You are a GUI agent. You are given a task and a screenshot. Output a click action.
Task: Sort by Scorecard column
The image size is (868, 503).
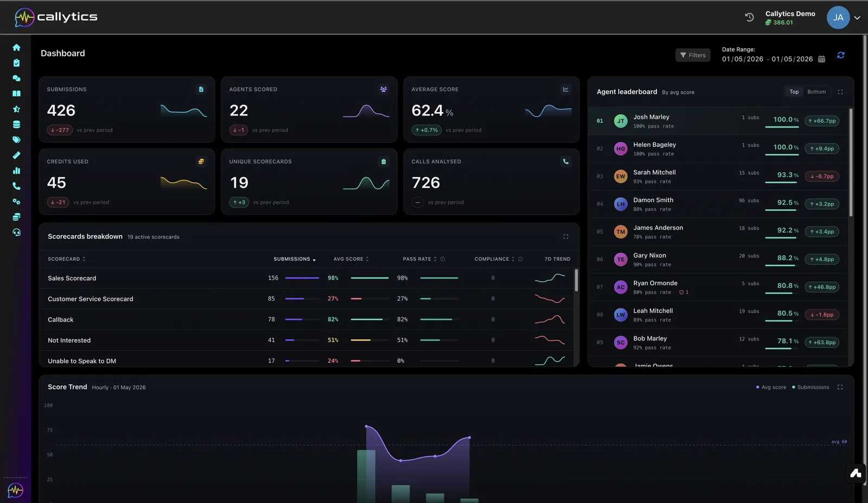[x=67, y=259]
